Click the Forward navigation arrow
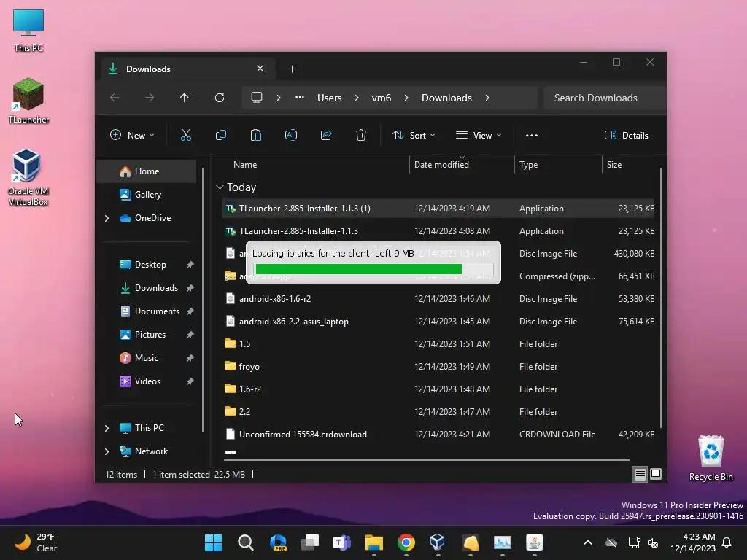 point(150,98)
